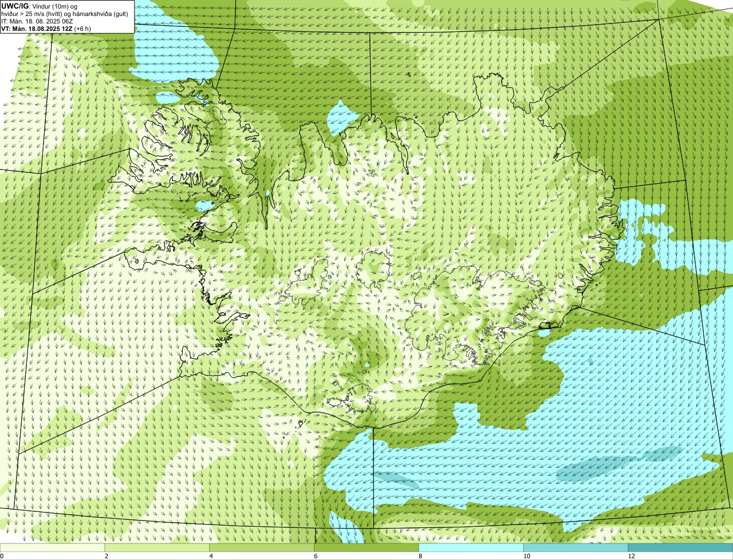Click the pale yellow 0–2 legend swatch

click(53, 547)
